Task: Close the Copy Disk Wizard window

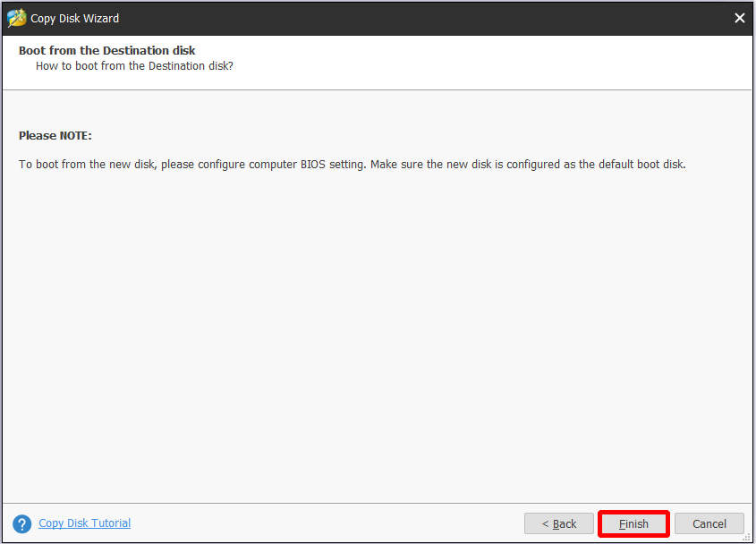Action: [739, 18]
